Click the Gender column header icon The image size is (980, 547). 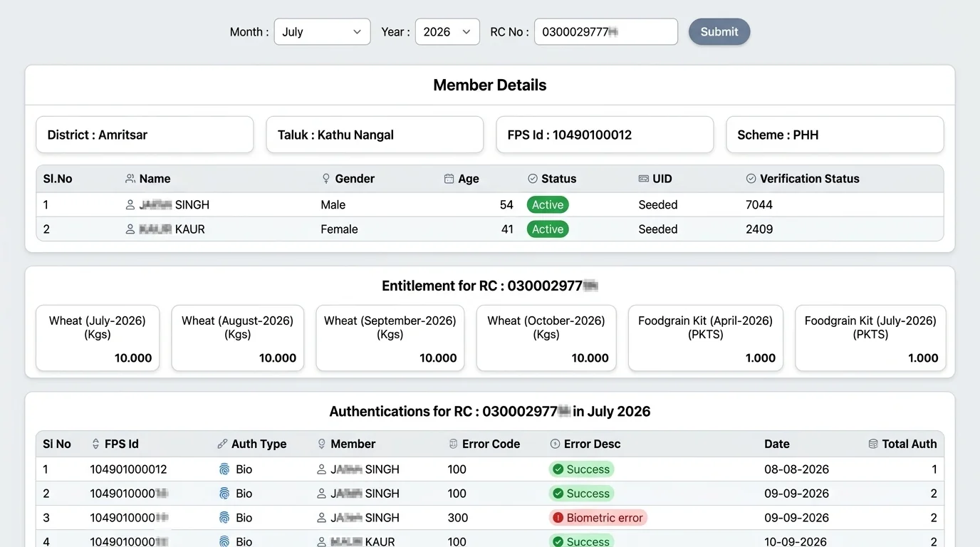pos(326,179)
